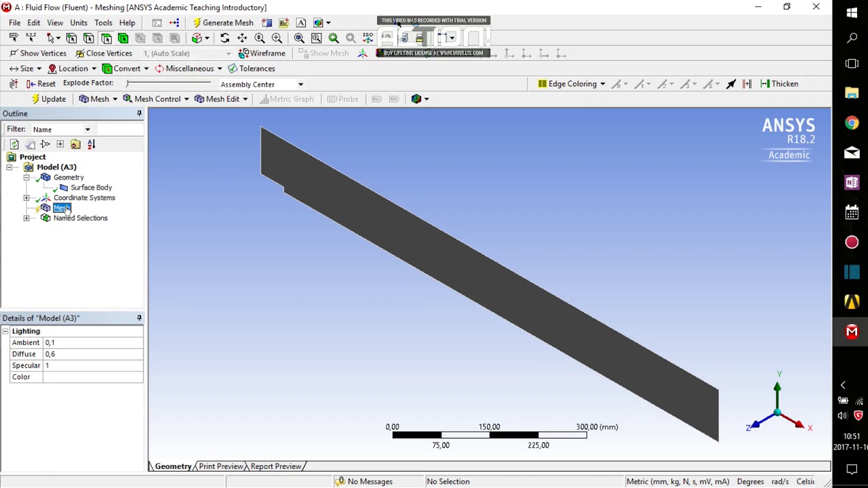The image size is (868, 488).
Task: Click the Thicken annotations button
Action: click(779, 84)
